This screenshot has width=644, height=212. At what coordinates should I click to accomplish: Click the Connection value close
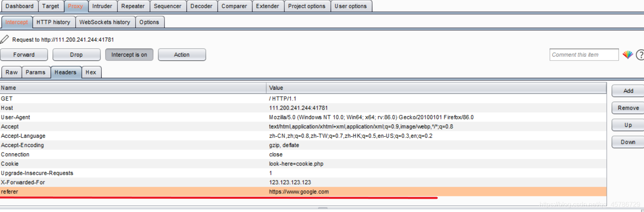(276, 155)
